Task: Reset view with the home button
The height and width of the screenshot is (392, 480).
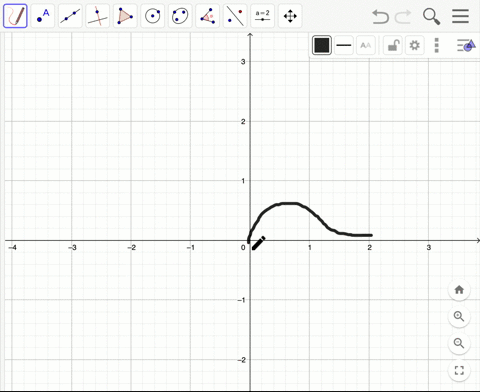Action: click(459, 290)
